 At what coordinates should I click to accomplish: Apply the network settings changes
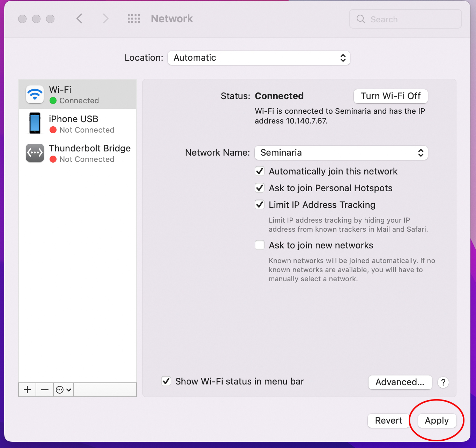tap(437, 420)
